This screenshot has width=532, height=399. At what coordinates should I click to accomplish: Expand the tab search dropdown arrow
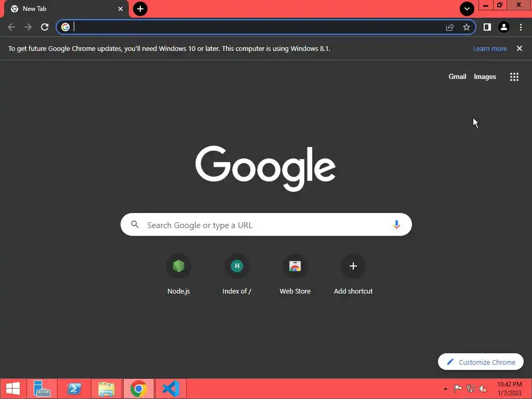tap(467, 9)
